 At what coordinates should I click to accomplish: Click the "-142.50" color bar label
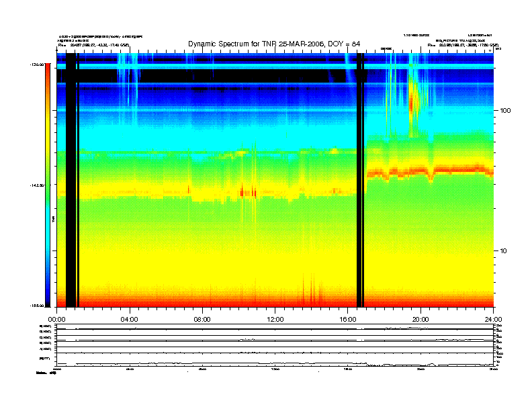37,185
